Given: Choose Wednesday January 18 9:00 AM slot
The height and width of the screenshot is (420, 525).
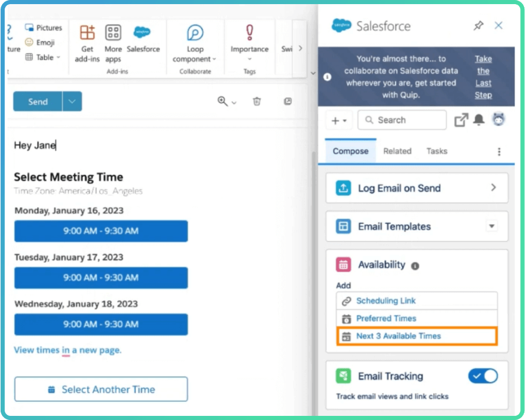Looking at the screenshot, I should point(101,324).
